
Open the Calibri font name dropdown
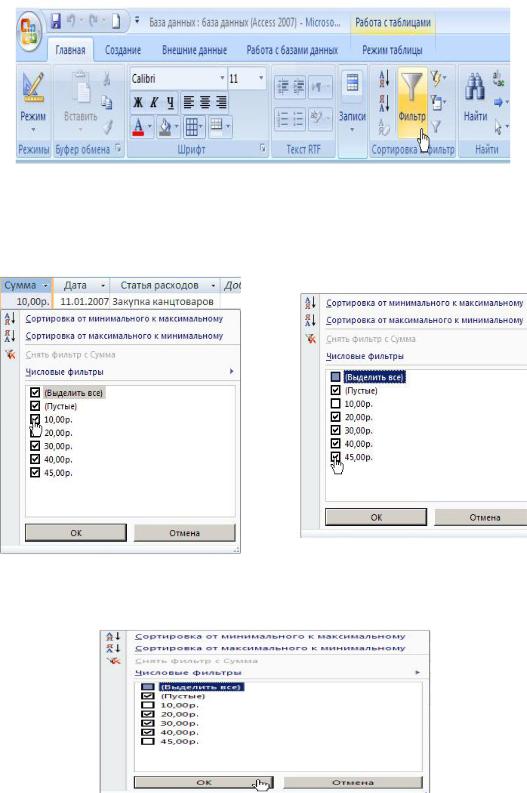pos(222,78)
